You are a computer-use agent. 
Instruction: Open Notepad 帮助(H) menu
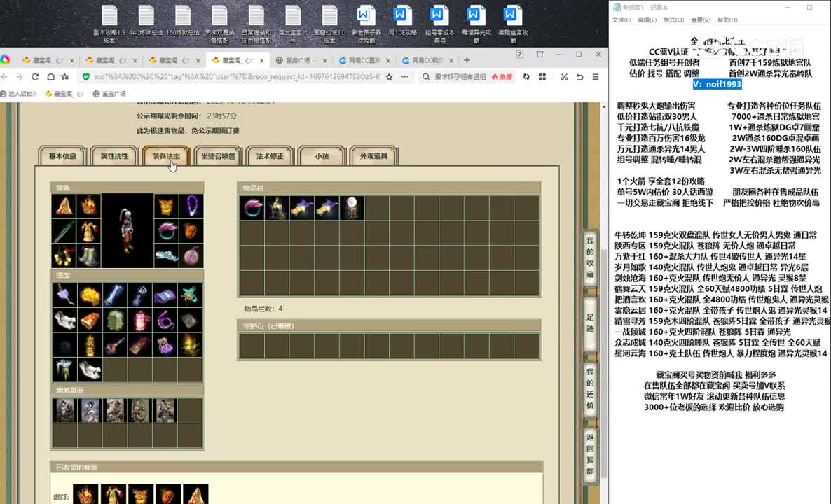pos(727,20)
